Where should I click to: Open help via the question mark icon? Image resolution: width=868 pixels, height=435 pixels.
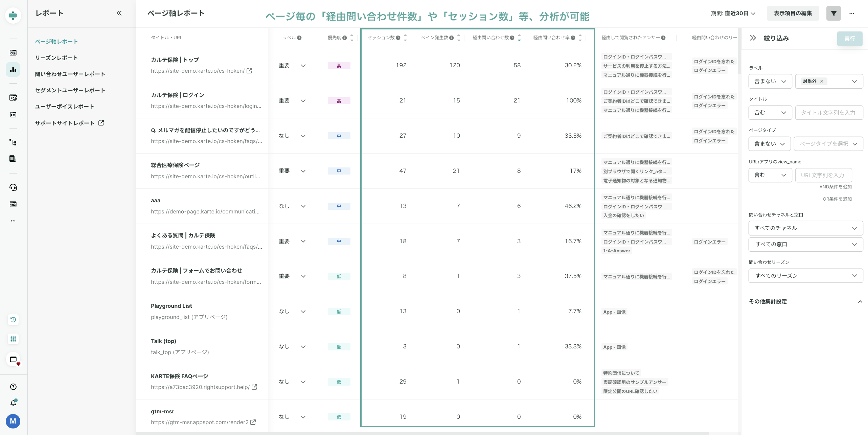[x=13, y=387]
